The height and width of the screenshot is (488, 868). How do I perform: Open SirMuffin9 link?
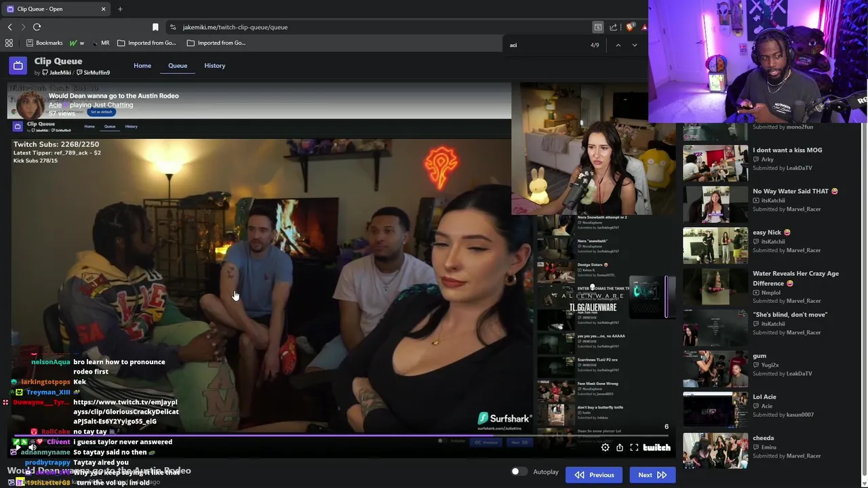tap(93, 73)
